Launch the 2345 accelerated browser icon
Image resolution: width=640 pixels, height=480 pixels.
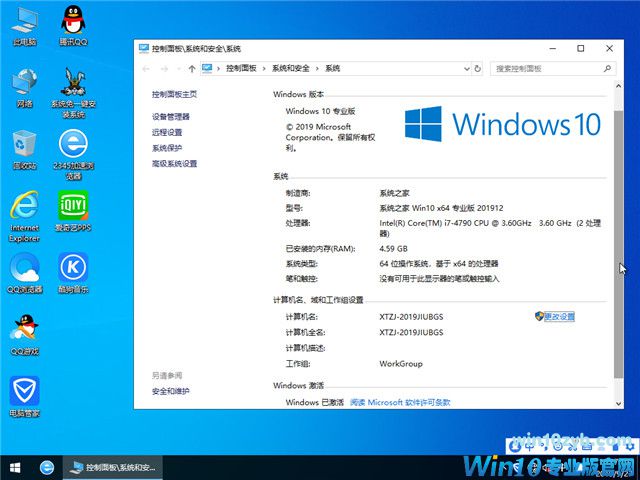coord(73,155)
